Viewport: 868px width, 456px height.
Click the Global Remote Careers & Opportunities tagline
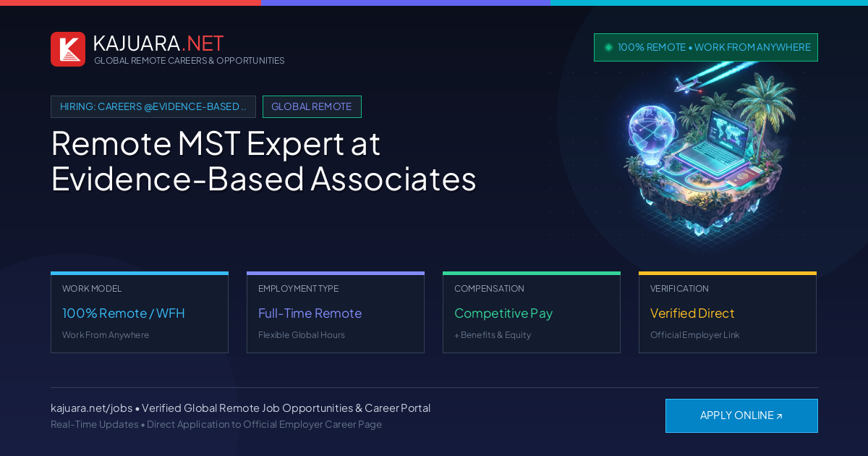point(190,61)
